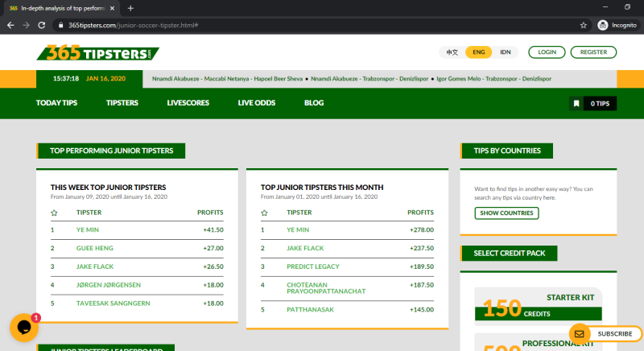Open JØRGEN JØRGENSEN tipster profile
This screenshot has height=351, width=644.
[x=109, y=285]
